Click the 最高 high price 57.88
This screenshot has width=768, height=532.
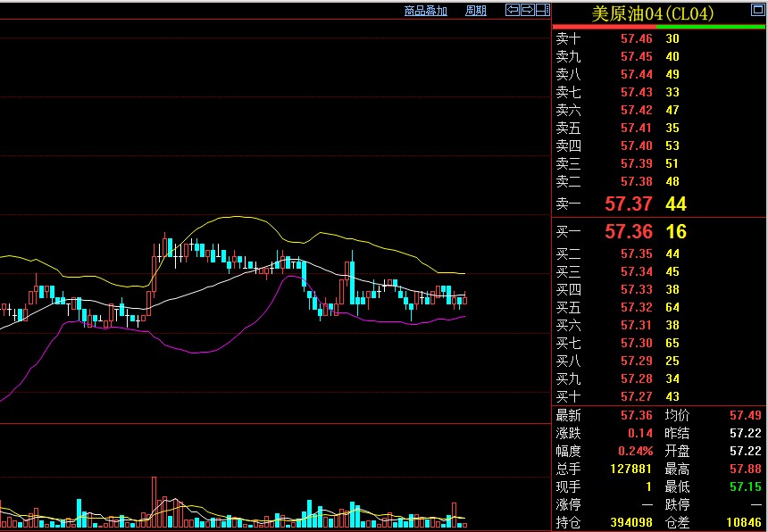point(746,469)
